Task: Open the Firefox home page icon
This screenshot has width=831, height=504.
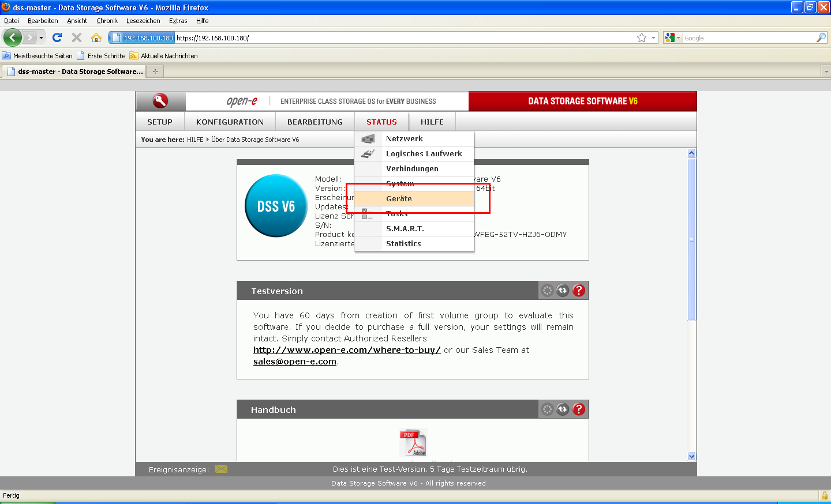Action: click(x=96, y=37)
